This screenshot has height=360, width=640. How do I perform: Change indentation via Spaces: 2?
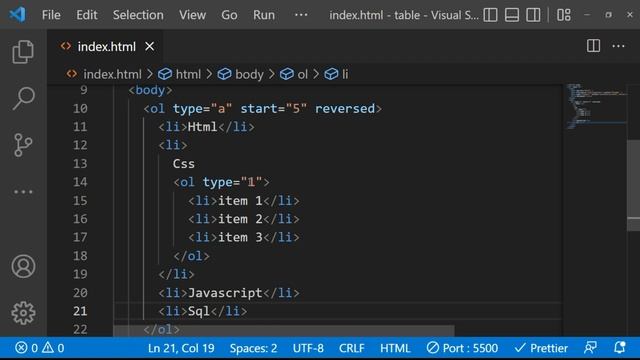(253, 348)
